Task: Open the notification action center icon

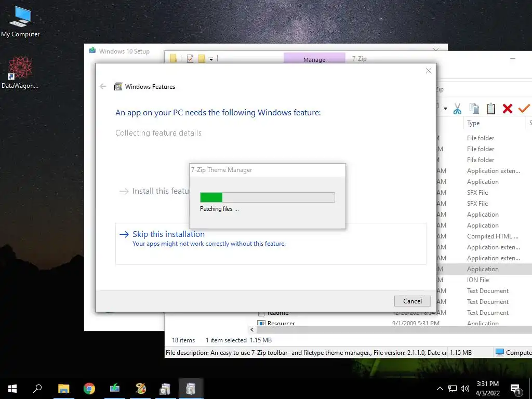Action: [516, 389]
